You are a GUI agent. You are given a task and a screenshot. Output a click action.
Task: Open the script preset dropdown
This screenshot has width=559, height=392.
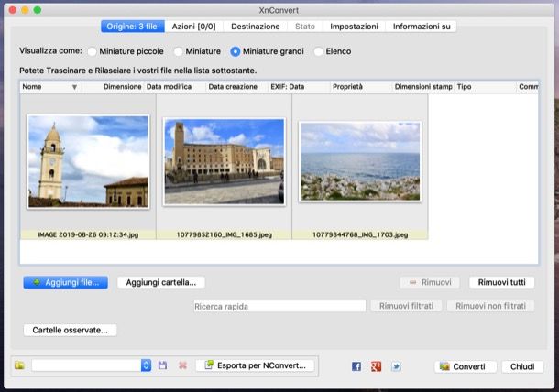92,365
